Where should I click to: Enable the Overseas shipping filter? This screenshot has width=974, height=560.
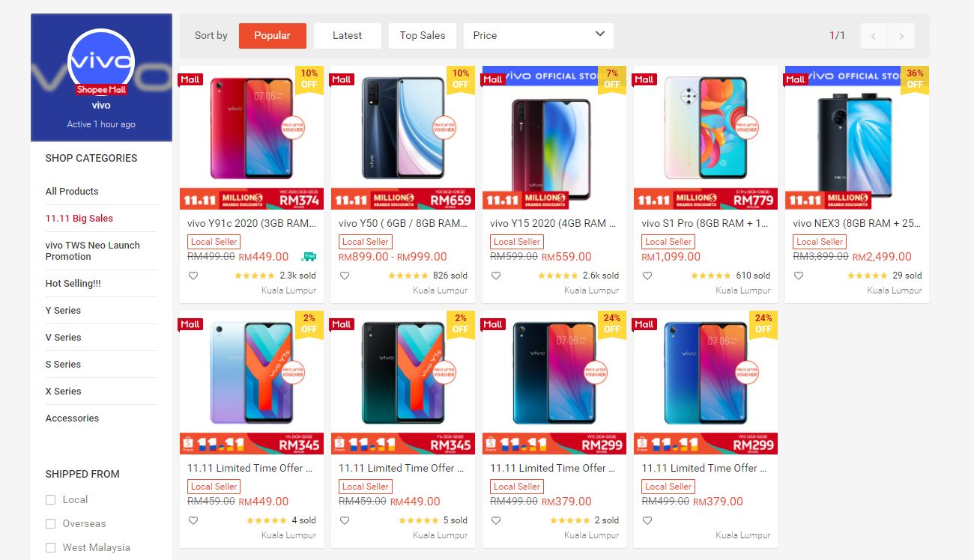[x=50, y=523]
